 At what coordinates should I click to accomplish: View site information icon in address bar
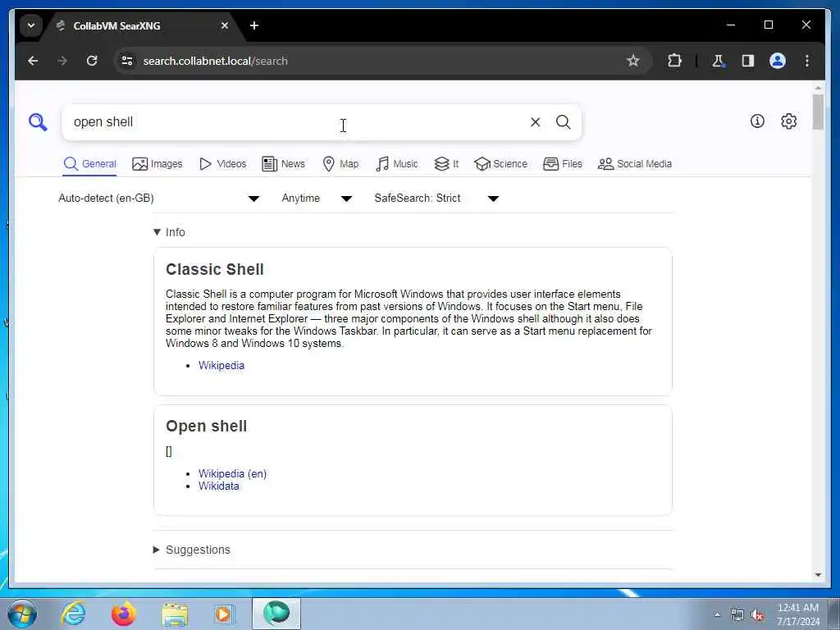(x=127, y=61)
